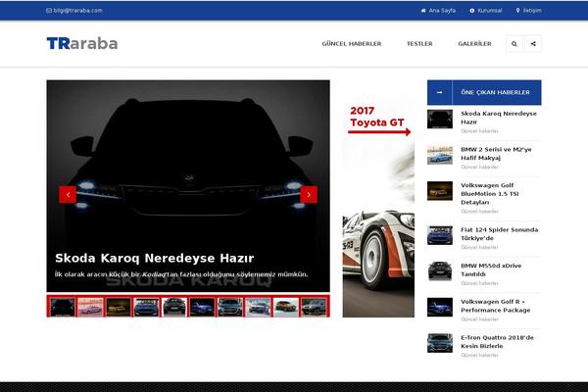Click the 2017 Toyota GT banner ad
The height and width of the screenshot is (392, 588).
click(378, 199)
